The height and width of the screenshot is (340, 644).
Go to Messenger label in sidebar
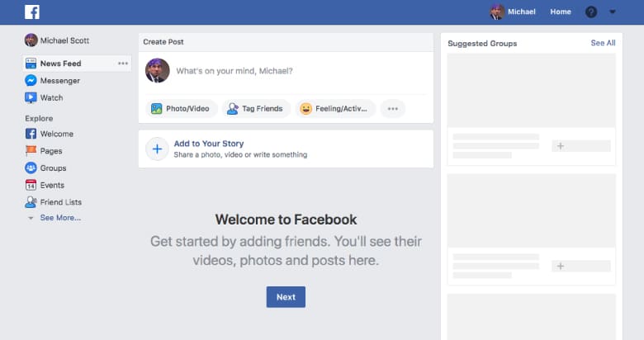pyautogui.click(x=60, y=81)
